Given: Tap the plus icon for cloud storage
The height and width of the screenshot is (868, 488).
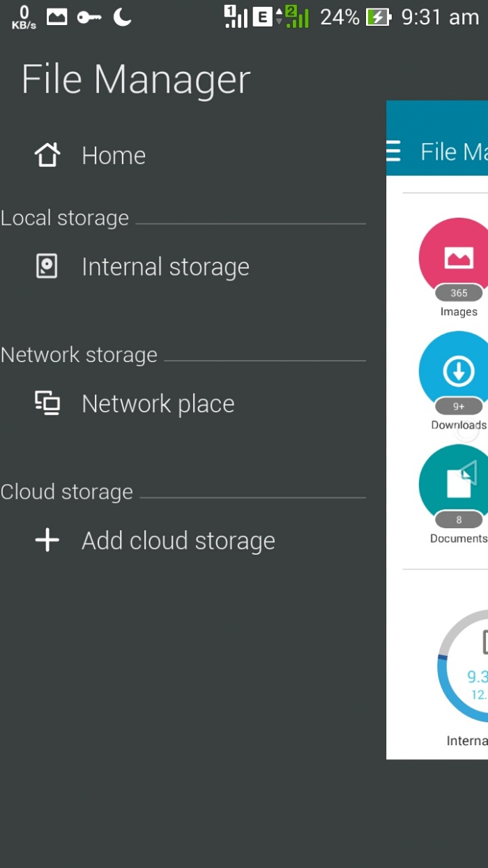Looking at the screenshot, I should [x=47, y=540].
